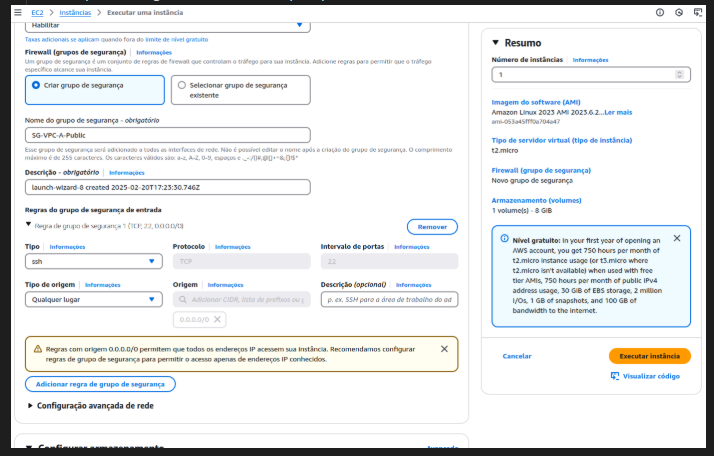Click the clock-shaped icon in the top bar
This screenshot has height=456, width=714.
tap(679, 12)
